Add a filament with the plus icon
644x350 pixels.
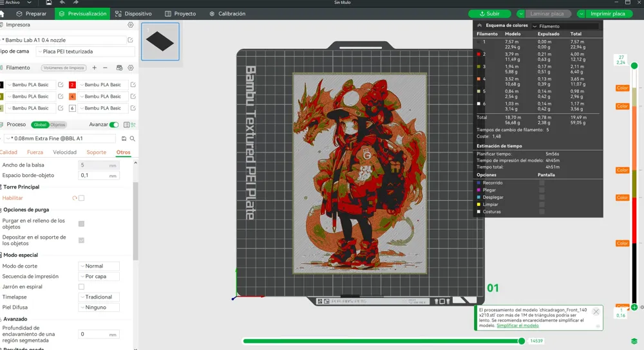pos(95,68)
